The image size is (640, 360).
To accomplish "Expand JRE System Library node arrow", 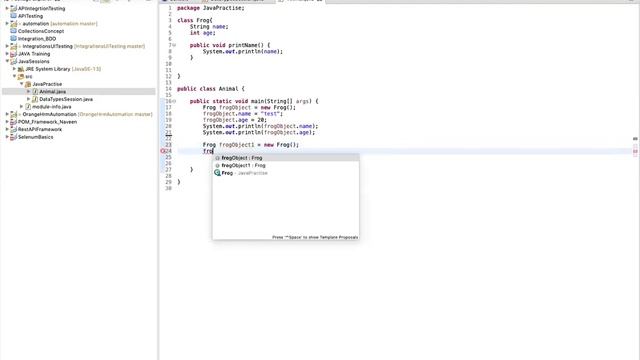I will [x=14, y=69].
